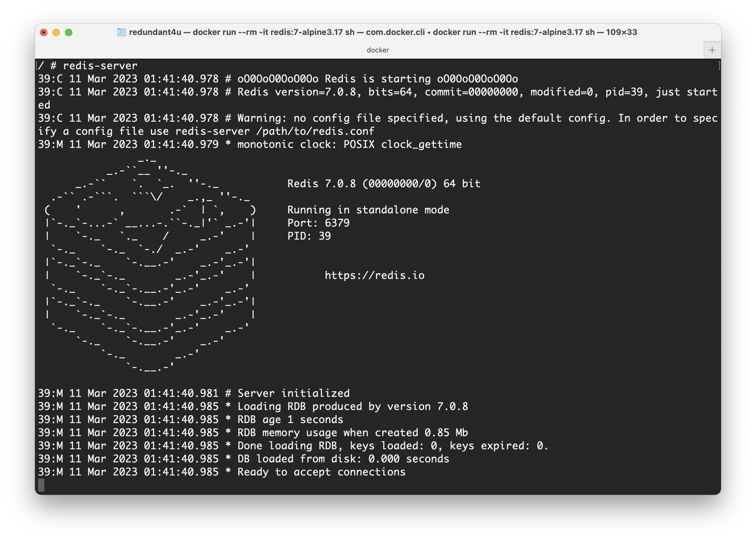The width and height of the screenshot is (756, 541).
Task: Click 'RDB memory usage when created 0.85 Mb'
Action: pos(253,433)
